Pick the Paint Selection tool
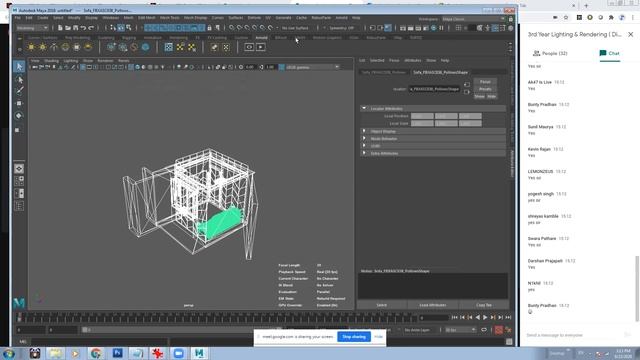 tap(19, 91)
